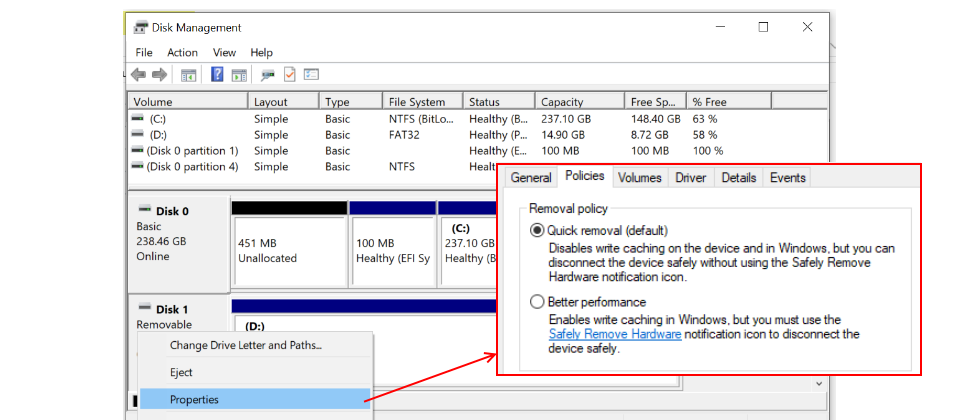This screenshot has height=420, width=960.
Task: Open Help via the blue question mark icon
Action: pyautogui.click(x=216, y=75)
